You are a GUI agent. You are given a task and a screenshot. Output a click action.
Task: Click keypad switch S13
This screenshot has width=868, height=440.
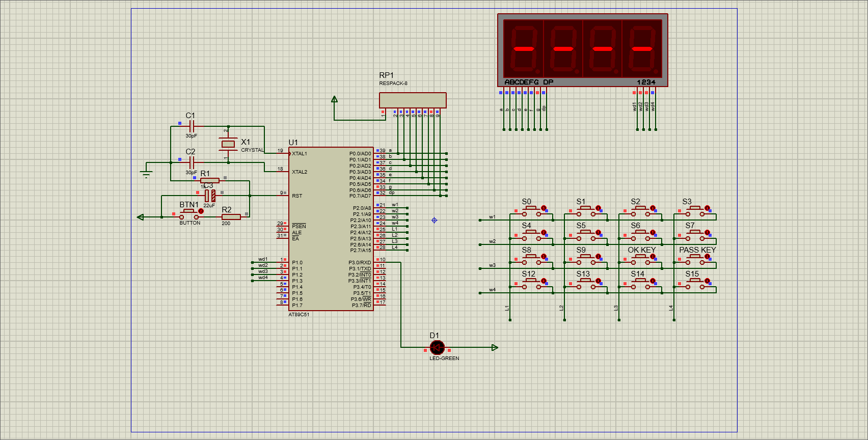pos(586,284)
